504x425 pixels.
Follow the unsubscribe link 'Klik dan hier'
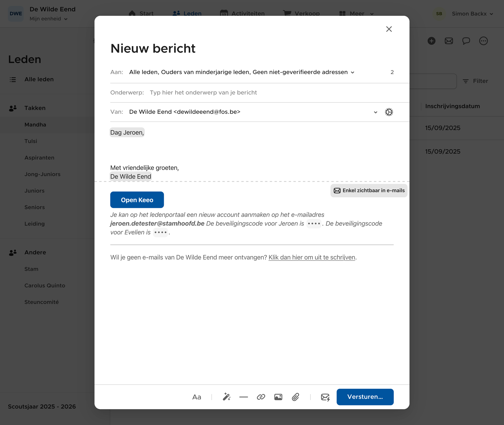[x=312, y=257]
